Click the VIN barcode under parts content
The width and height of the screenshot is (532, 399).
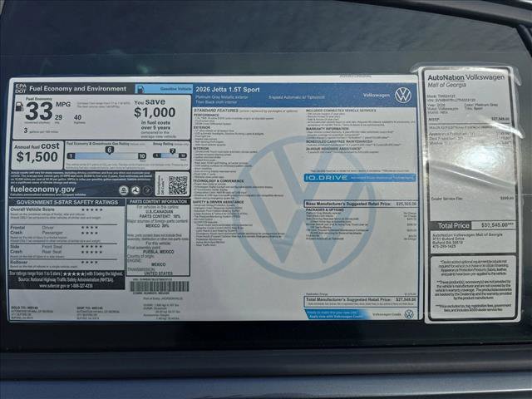pos(160,286)
